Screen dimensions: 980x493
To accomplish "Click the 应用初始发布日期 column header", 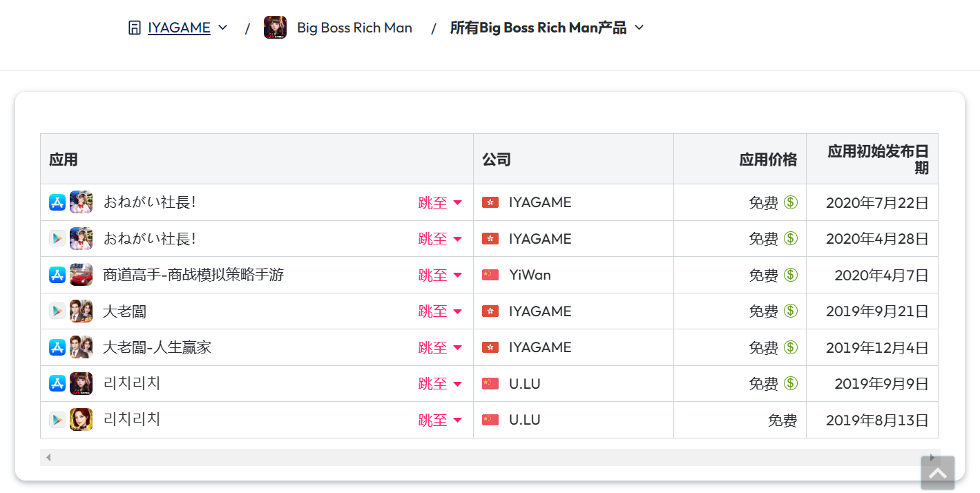I will coord(878,159).
